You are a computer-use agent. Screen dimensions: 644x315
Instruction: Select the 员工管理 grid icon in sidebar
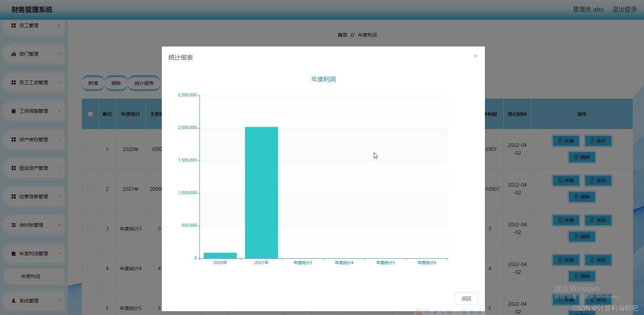tap(14, 25)
